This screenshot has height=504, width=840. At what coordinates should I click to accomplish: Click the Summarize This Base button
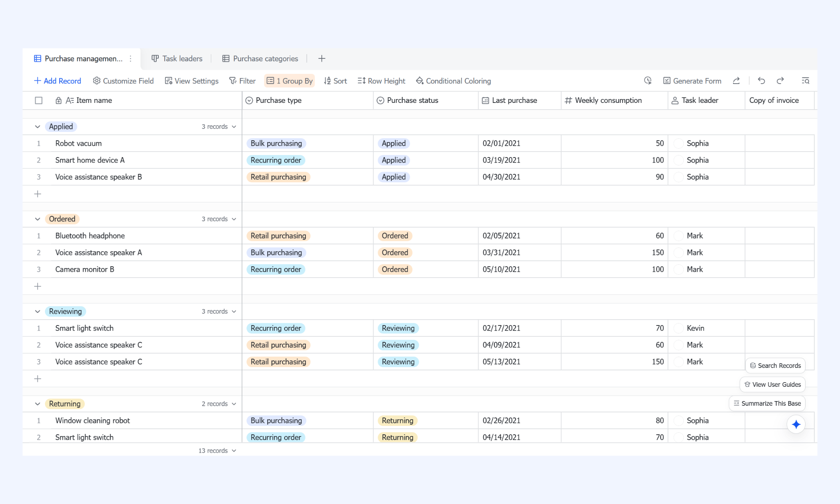point(767,404)
